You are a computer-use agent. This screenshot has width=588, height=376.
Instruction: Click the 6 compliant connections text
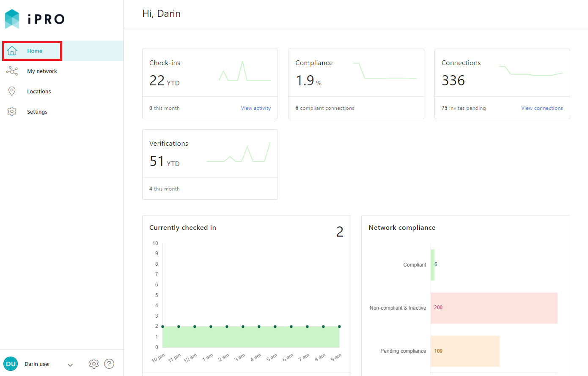click(x=325, y=108)
